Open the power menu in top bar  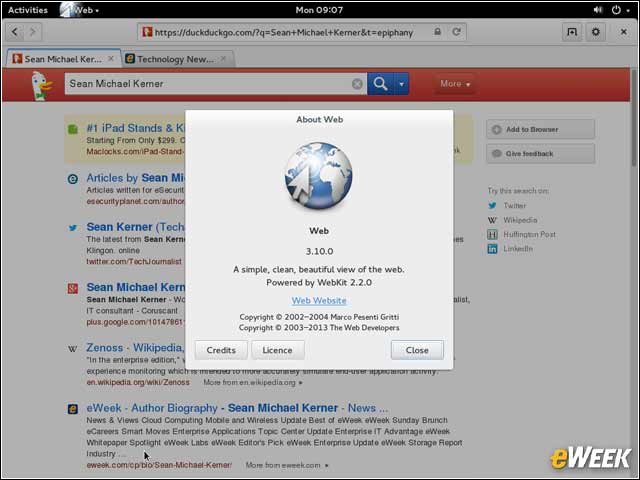(620, 10)
